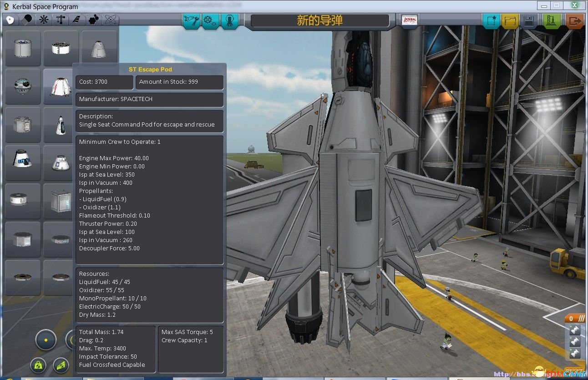The height and width of the screenshot is (380, 588).
Task: Click Total Mass: 1.74 line
Action: coord(101,332)
